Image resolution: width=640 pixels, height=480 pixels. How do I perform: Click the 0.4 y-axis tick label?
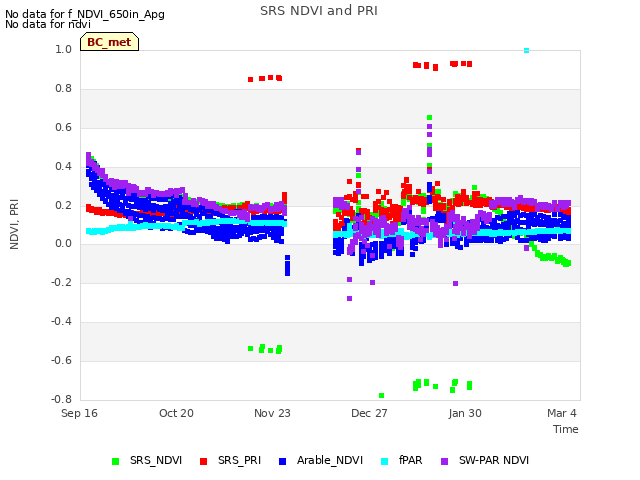click(x=63, y=166)
